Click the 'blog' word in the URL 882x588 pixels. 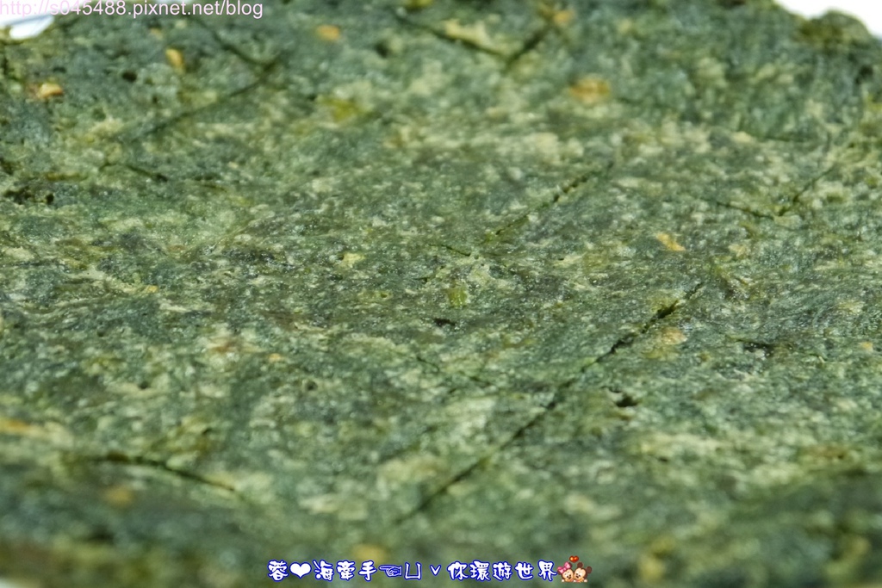pyautogui.click(x=244, y=9)
